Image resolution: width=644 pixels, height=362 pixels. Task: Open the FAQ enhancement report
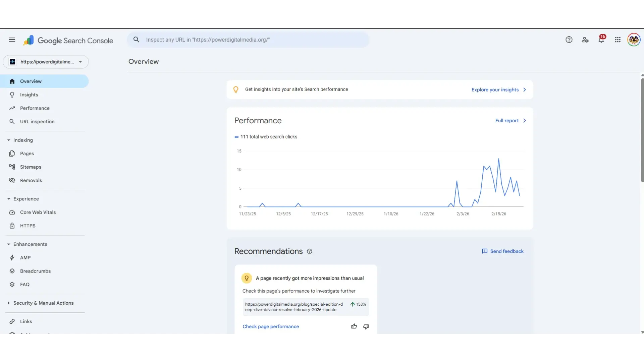coord(25,284)
